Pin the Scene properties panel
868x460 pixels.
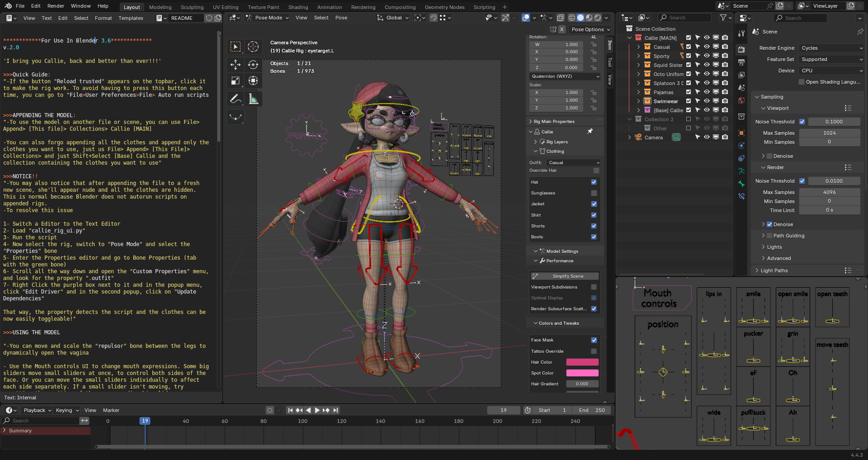[x=860, y=32]
